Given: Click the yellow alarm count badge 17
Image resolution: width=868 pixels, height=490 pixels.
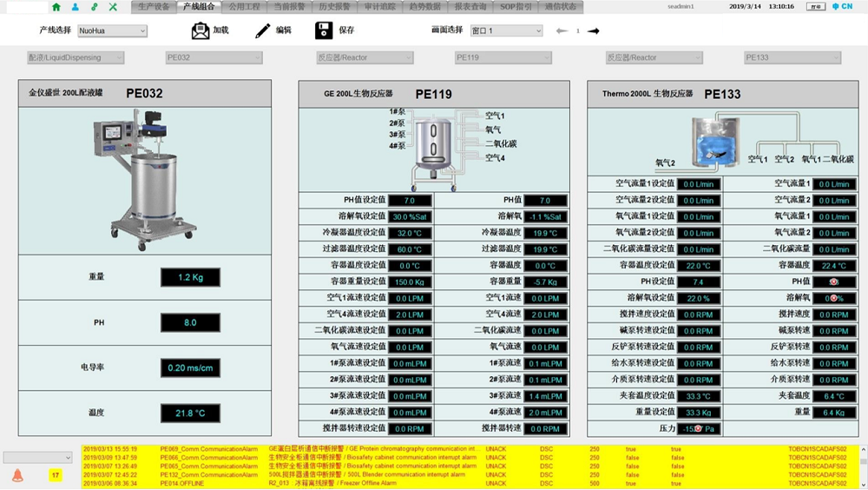Looking at the screenshot, I should (x=56, y=475).
